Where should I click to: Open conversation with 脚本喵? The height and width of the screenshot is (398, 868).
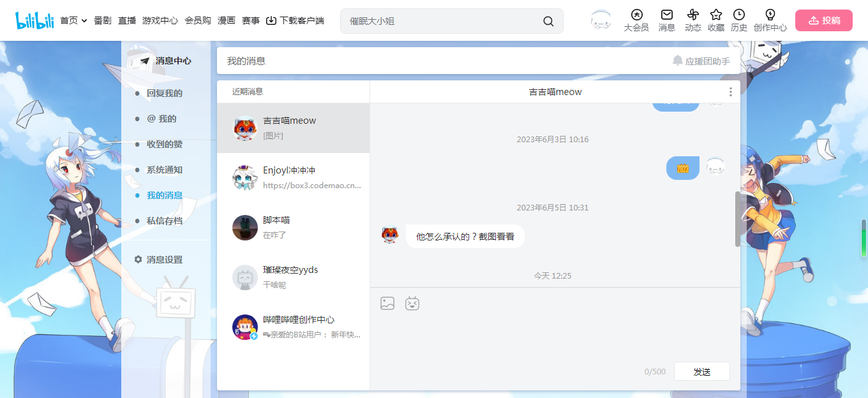(294, 228)
